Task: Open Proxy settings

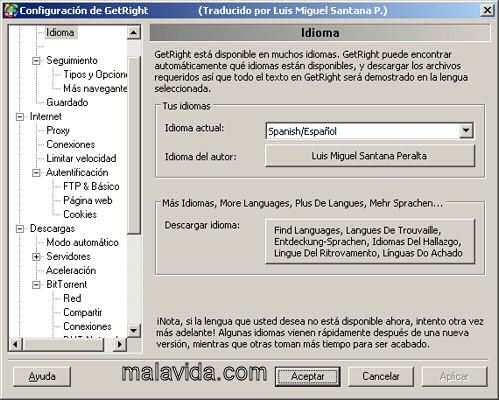Action: pyautogui.click(x=58, y=131)
